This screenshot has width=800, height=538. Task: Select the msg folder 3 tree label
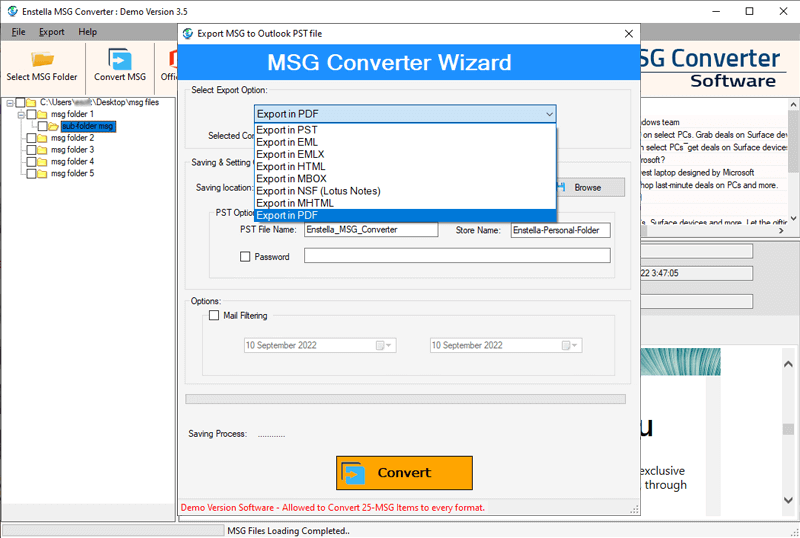[x=72, y=150]
